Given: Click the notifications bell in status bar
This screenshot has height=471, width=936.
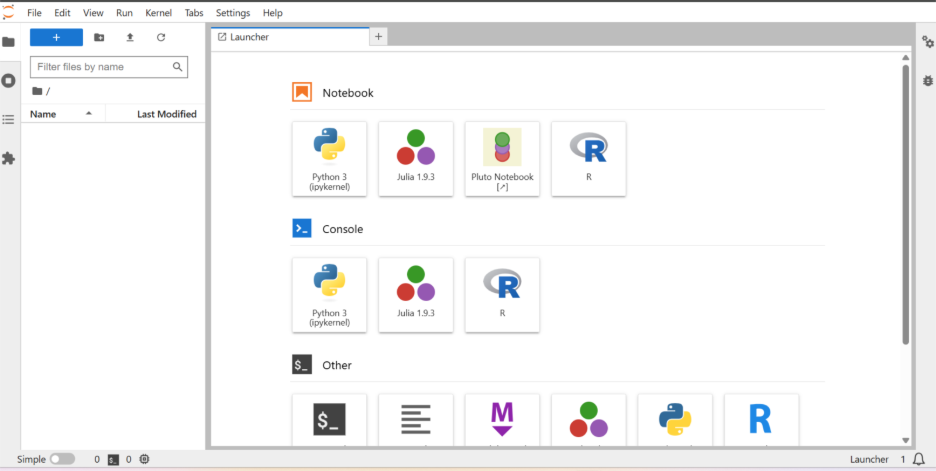Looking at the screenshot, I should click(918, 459).
